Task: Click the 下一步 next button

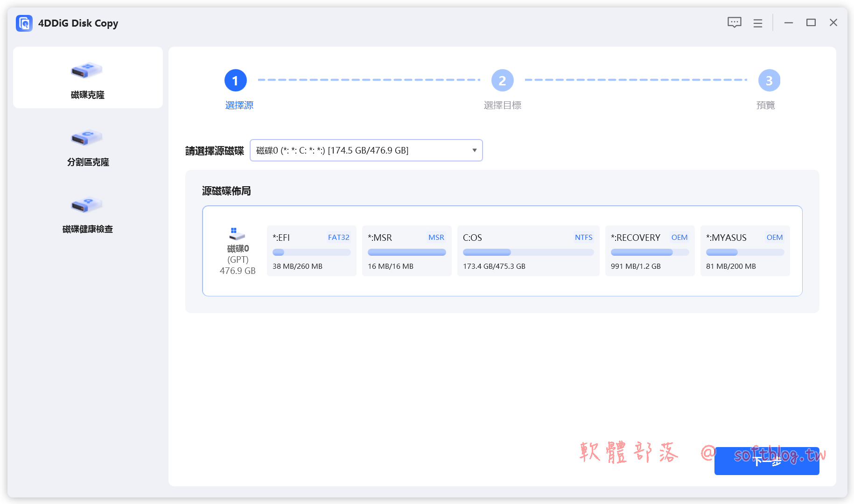Action: (767, 461)
